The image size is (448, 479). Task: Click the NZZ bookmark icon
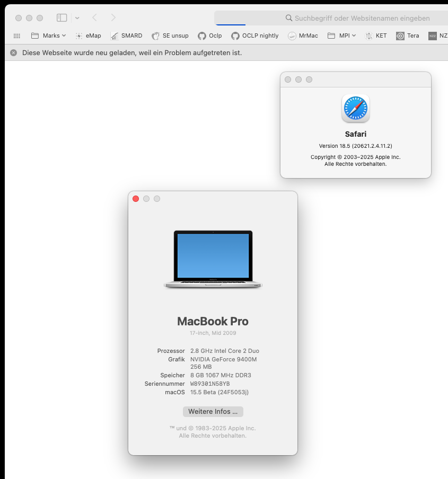[433, 36]
